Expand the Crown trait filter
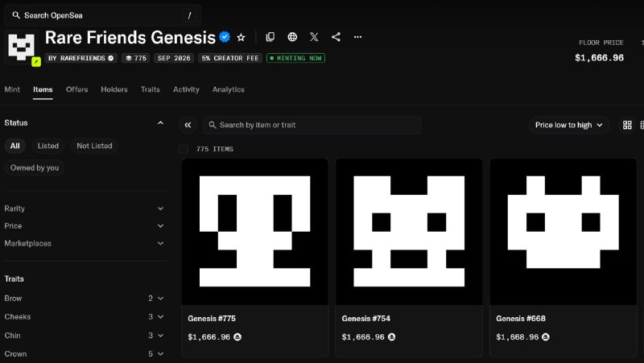The image size is (644, 363). (84, 353)
